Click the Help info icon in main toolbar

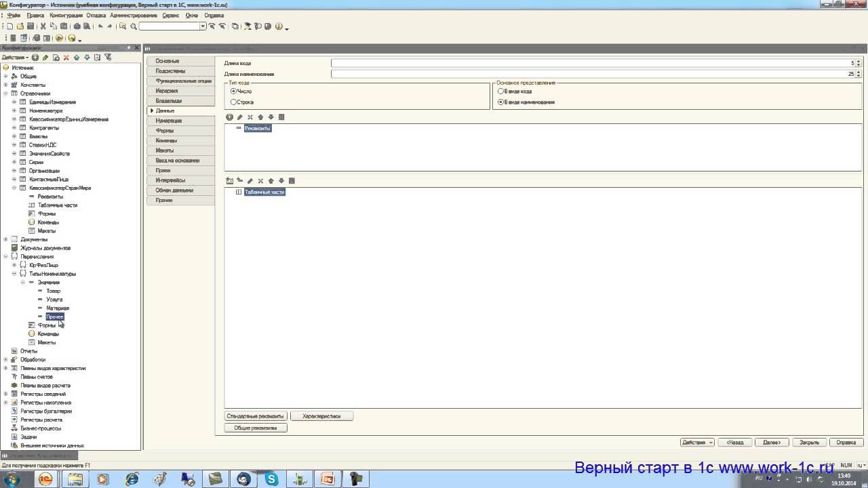pyautogui.click(x=279, y=26)
